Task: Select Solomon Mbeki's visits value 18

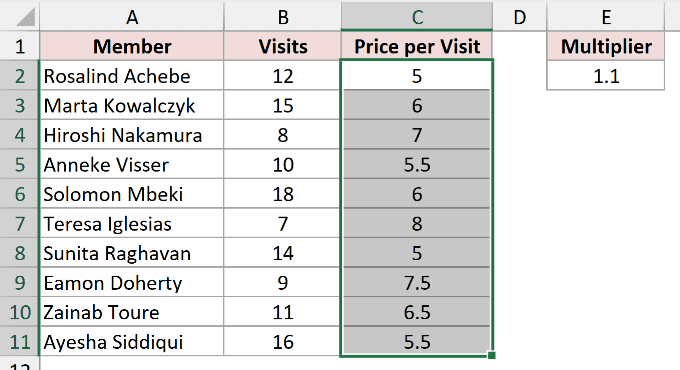Action: pos(283,194)
